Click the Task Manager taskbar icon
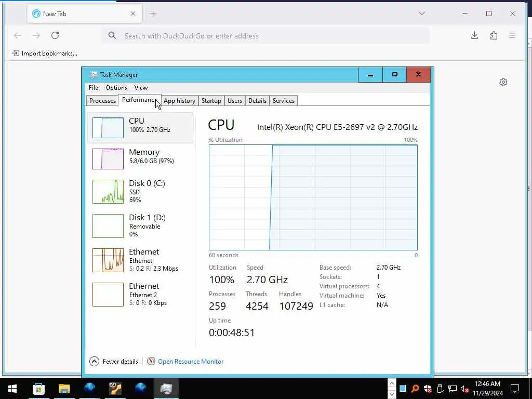The image size is (532, 399). tap(166, 389)
